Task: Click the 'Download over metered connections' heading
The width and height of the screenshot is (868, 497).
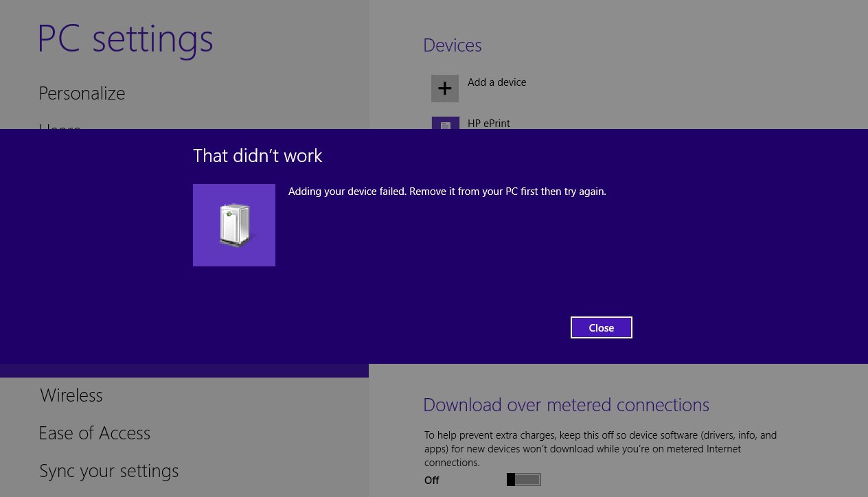Action: [566, 405]
